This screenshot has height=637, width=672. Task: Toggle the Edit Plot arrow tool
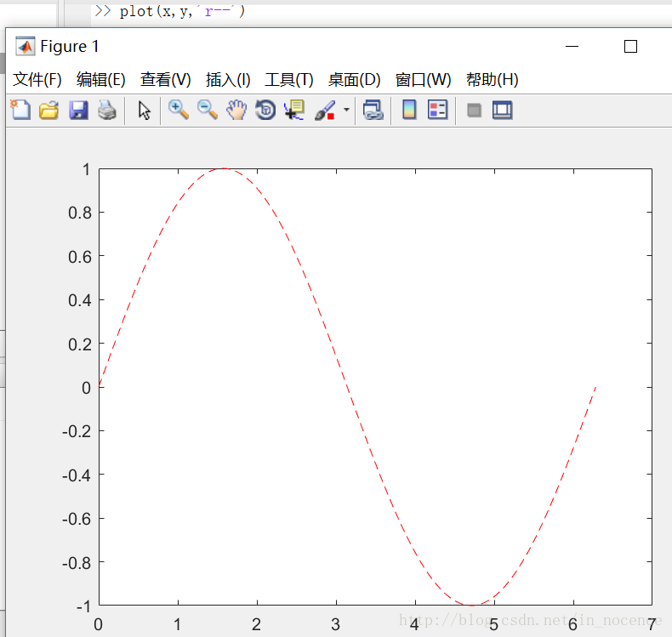[x=145, y=110]
